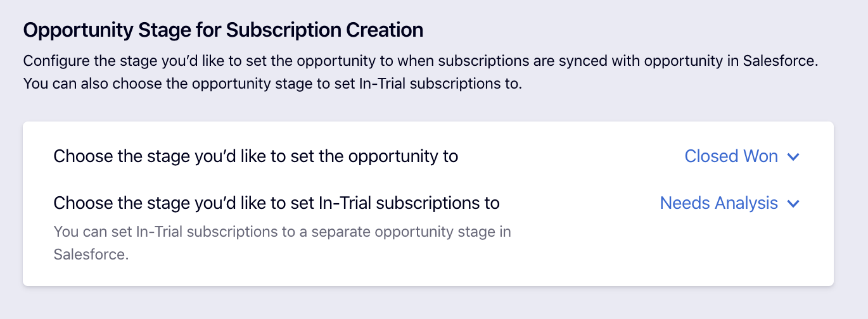Click the chevron beside Closed Won
This screenshot has width=868, height=319.
click(x=793, y=157)
